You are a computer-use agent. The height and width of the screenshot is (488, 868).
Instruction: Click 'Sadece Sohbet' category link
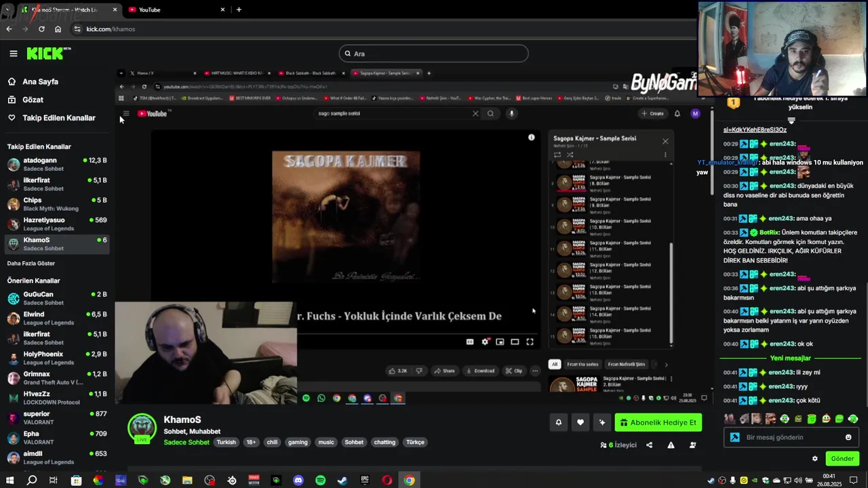186,442
